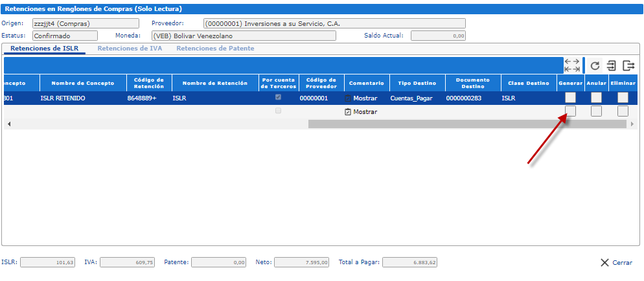Click the Estatus field showing Confirmado
This screenshot has width=644, height=281.
[x=65, y=36]
